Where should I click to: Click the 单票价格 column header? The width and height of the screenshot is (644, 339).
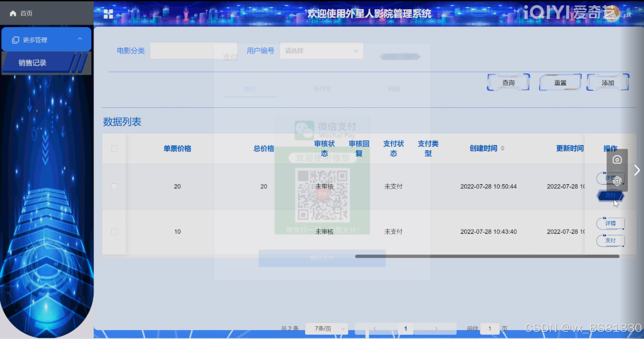point(177,149)
